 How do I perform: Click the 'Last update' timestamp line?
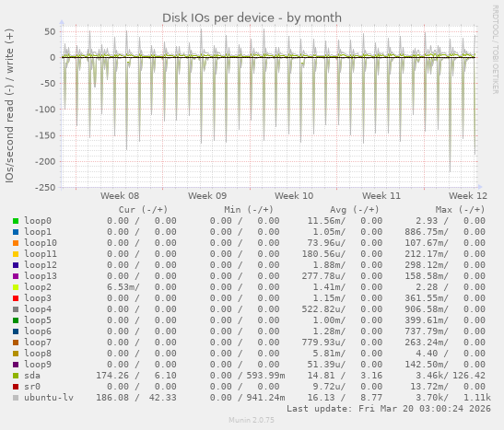[x=389, y=409]
